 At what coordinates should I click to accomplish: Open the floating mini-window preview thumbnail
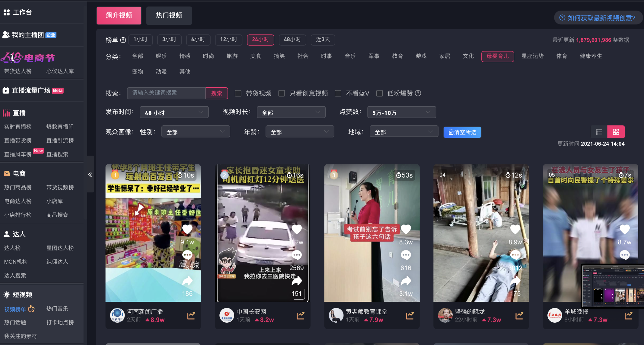pyautogui.click(x=613, y=285)
